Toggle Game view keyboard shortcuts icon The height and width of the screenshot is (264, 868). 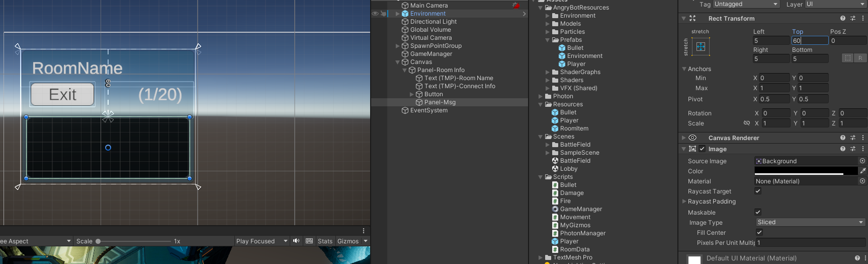[x=309, y=241]
